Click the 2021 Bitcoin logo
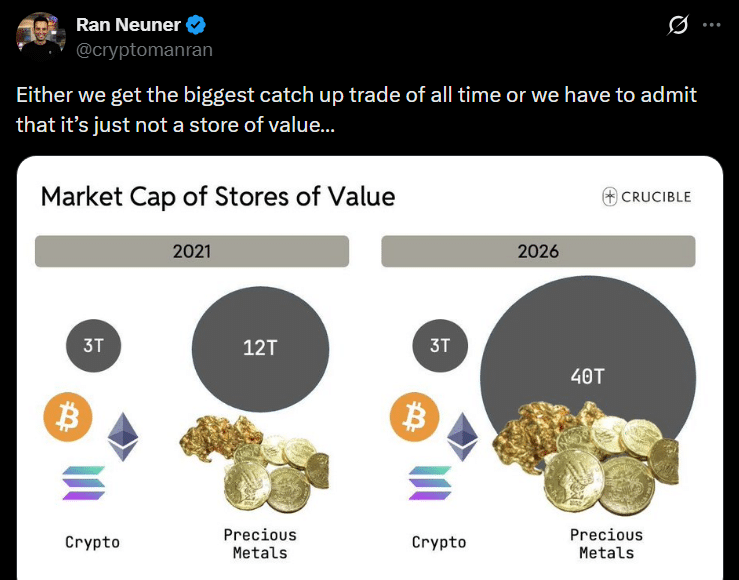The height and width of the screenshot is (580, 739). click(68, 417)
